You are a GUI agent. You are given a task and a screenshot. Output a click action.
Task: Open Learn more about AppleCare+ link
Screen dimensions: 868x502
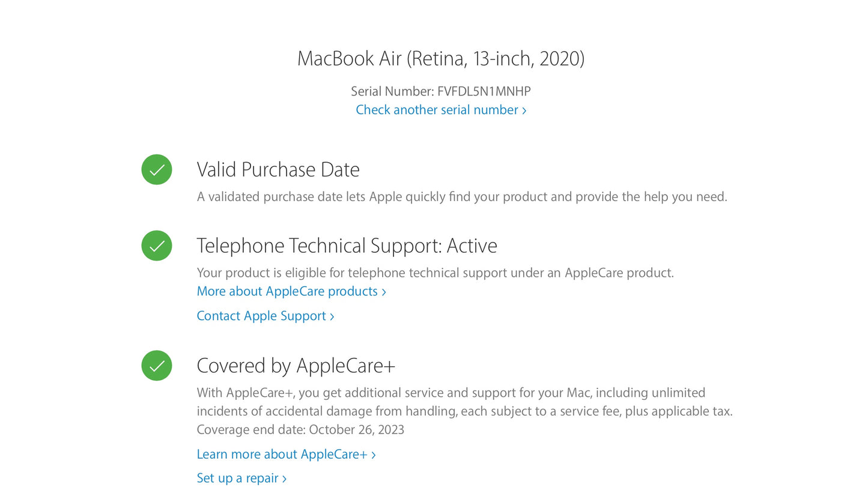pos(282,454)
